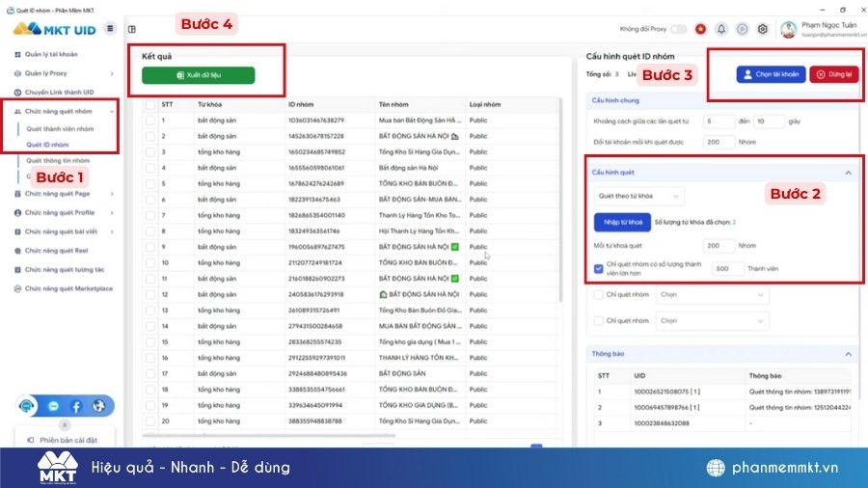This screenshot has width=868, height=488.
Task: Toggle Không đổi Proxy switch
Action: [x=679, y=29]
